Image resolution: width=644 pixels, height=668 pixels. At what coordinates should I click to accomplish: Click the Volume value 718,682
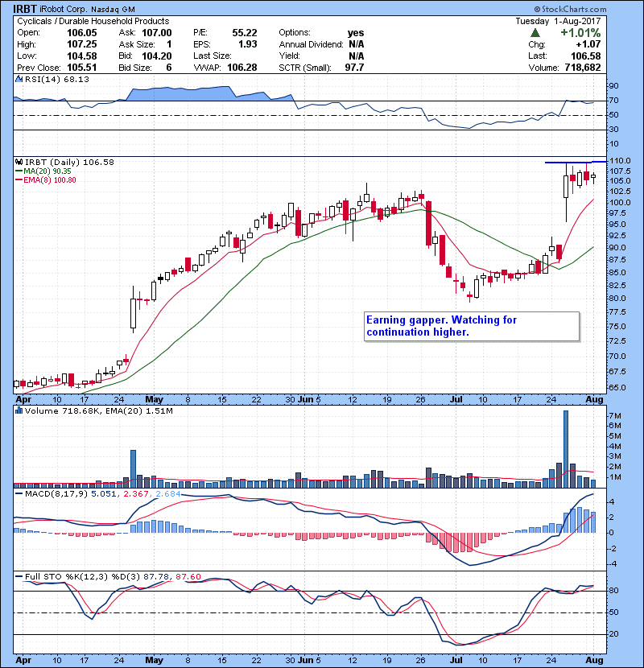coord(583,68)
